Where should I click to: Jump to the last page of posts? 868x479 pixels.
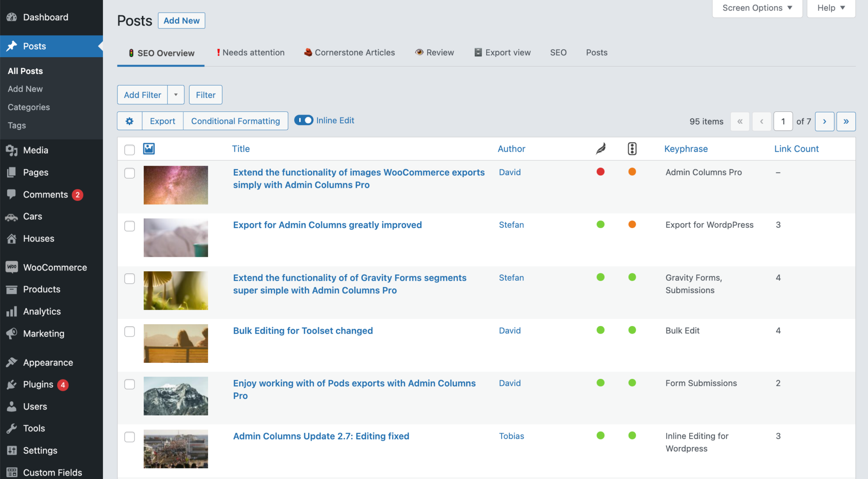(846, 122)
